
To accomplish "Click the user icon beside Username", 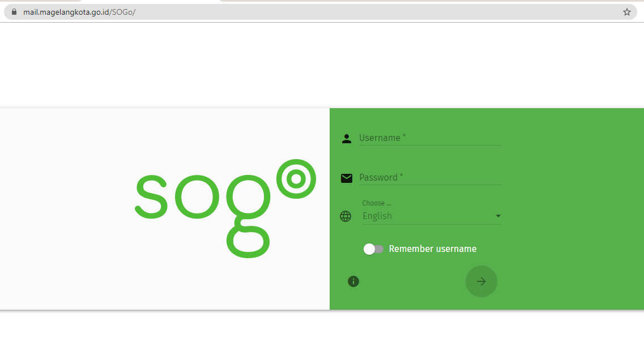I will (347, 139).
